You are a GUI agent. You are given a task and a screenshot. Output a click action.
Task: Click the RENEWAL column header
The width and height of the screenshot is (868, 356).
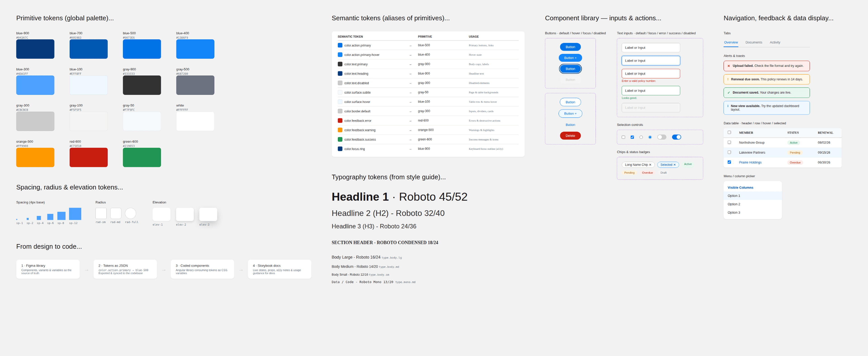tap(825, 133)
